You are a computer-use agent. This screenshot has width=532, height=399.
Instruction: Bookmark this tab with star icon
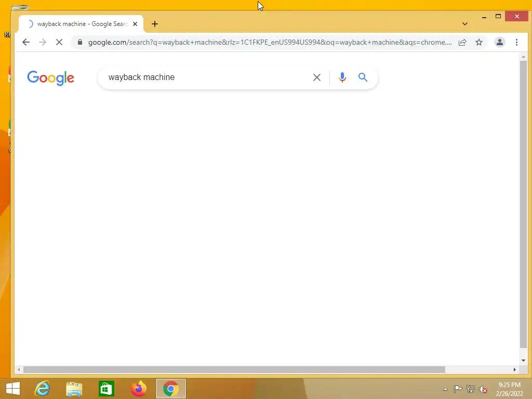[x=478, y=42]
